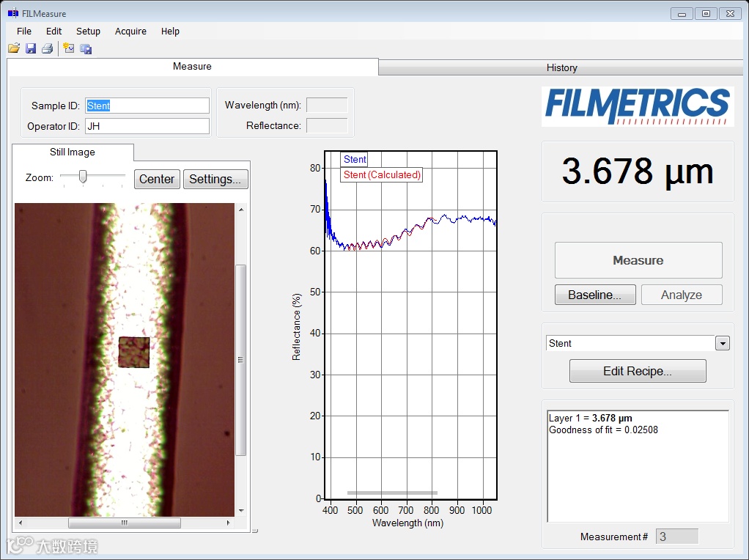Click the Stent (Calculated) legend entry
Image resolution: width=749 pixels, height=560 pixels.
click(382, 175)
